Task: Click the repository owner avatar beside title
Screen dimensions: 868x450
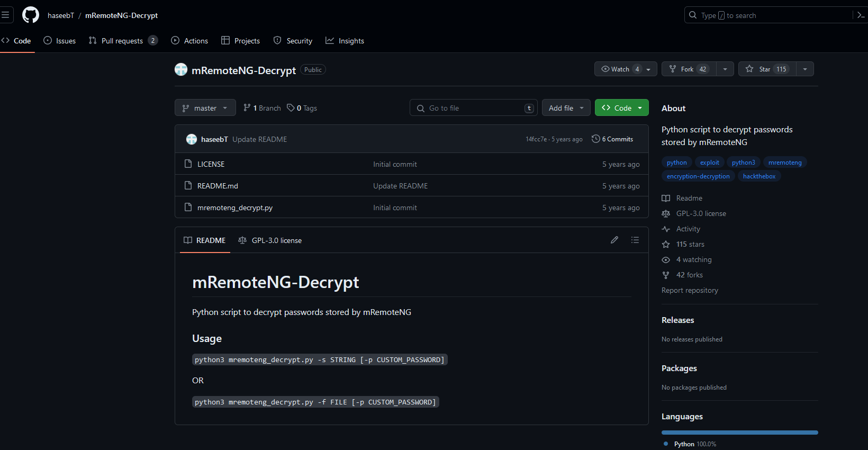Action: pyautogui.click(x=181, y=69)
